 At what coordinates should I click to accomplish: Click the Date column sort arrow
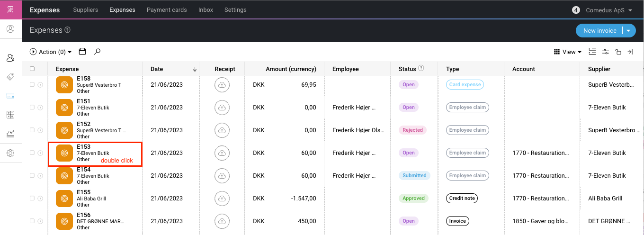click(195, 69)
